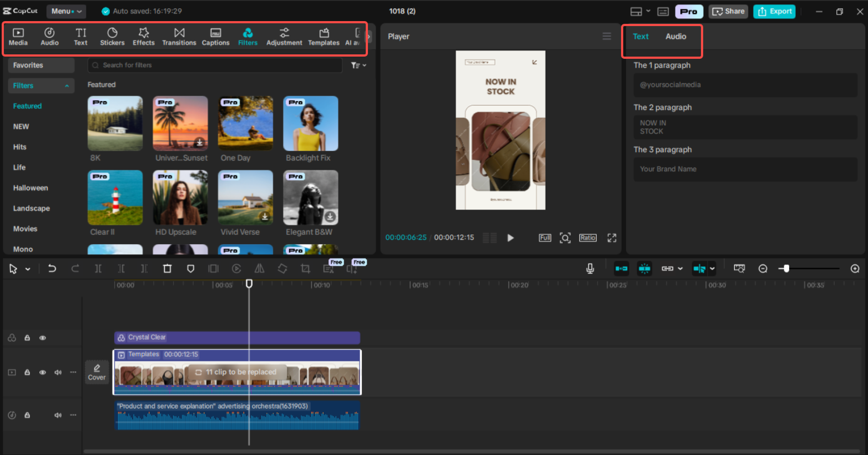868x455 pixels.
Task: Click the Search for filters field
Action: 215,65
